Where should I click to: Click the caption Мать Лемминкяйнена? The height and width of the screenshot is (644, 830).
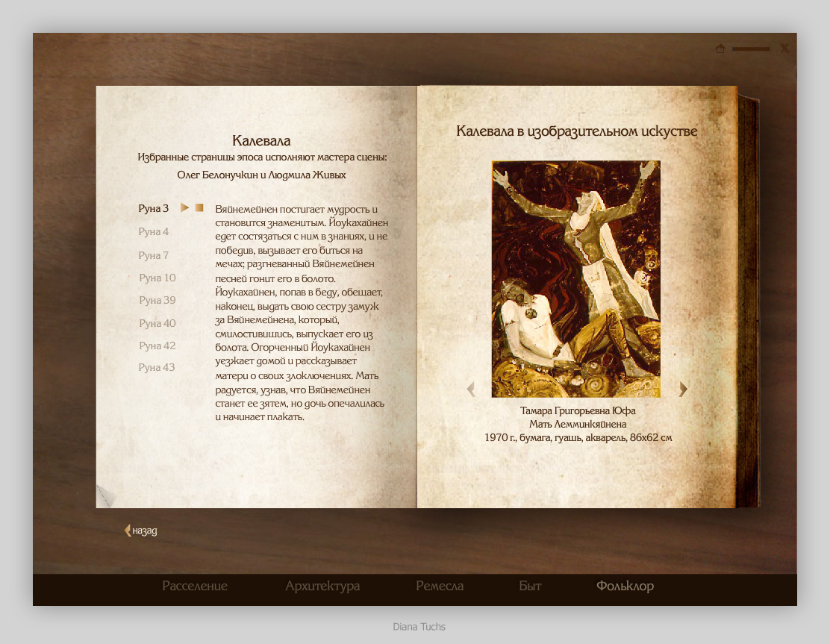pyautogui.click(x=578, y=424)
